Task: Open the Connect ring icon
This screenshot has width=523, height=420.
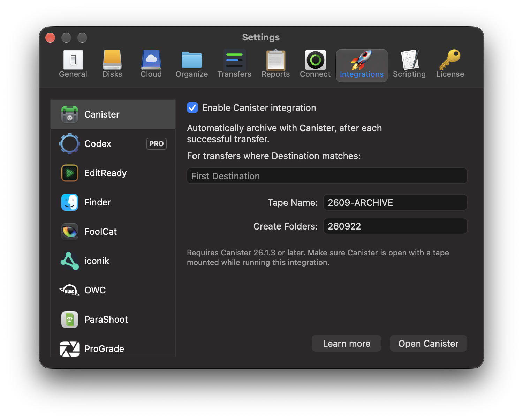Action: click(316, 60)
